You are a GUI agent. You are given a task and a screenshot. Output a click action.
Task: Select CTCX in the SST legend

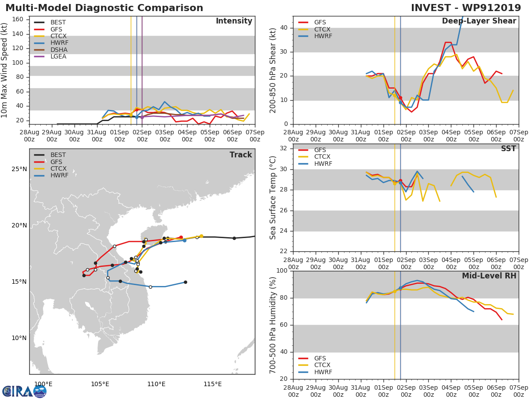[x=314, y=156]
